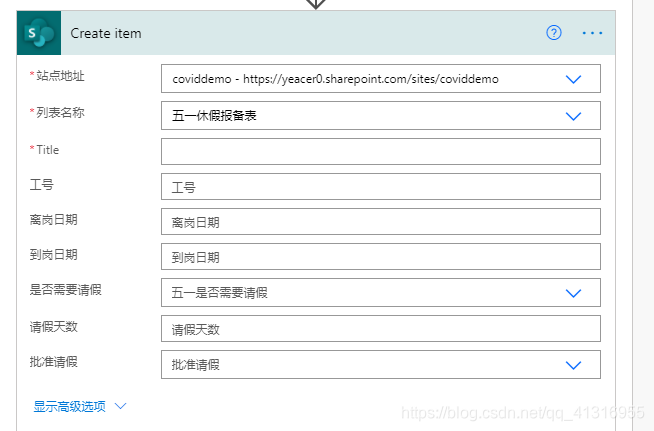Expand the 列表名称 dropdown arrow
Screen dimensions: 654x431
[574, 116]
